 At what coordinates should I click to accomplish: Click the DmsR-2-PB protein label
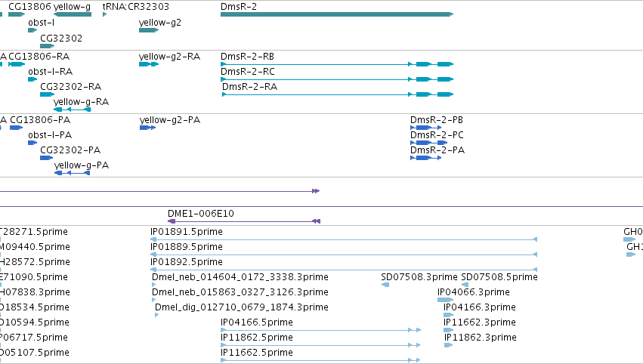(437, 120)
